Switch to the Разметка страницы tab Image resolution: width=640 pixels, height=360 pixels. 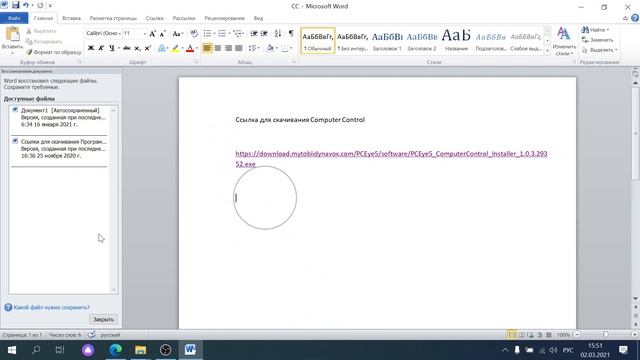point(113,18)
